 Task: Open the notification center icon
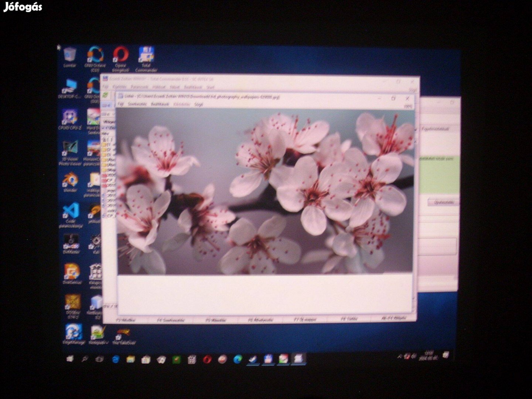click(x=446, y=355)
